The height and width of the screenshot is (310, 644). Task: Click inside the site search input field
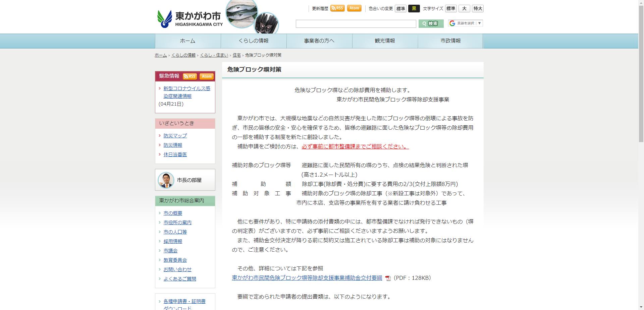click(356, 24)
